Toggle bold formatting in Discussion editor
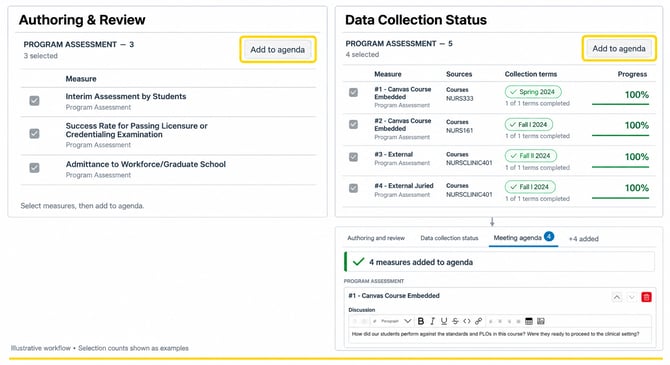The image size is (670, 365). point(421,321)
